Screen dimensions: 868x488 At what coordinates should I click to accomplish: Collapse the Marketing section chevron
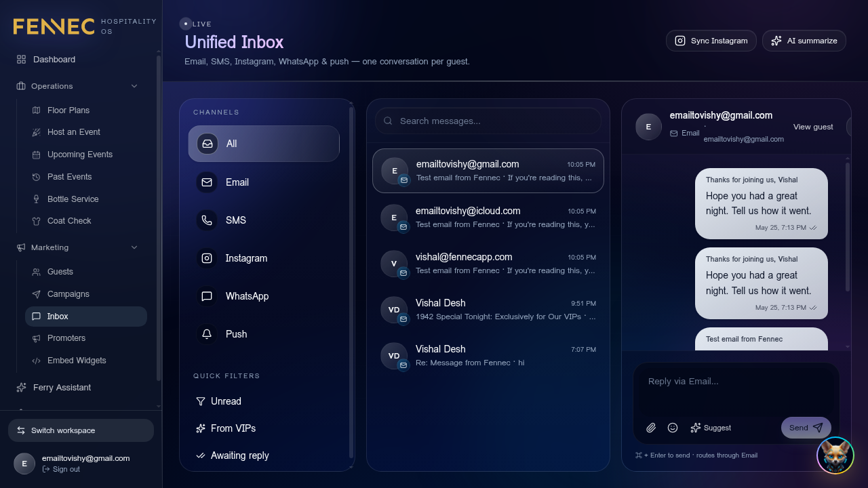point(134,247)
